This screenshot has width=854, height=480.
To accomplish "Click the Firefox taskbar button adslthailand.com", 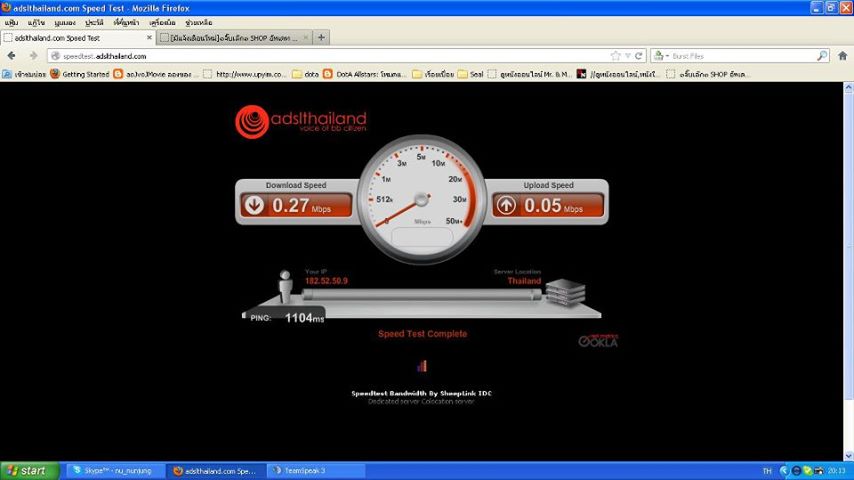I will tap(216, 471).
